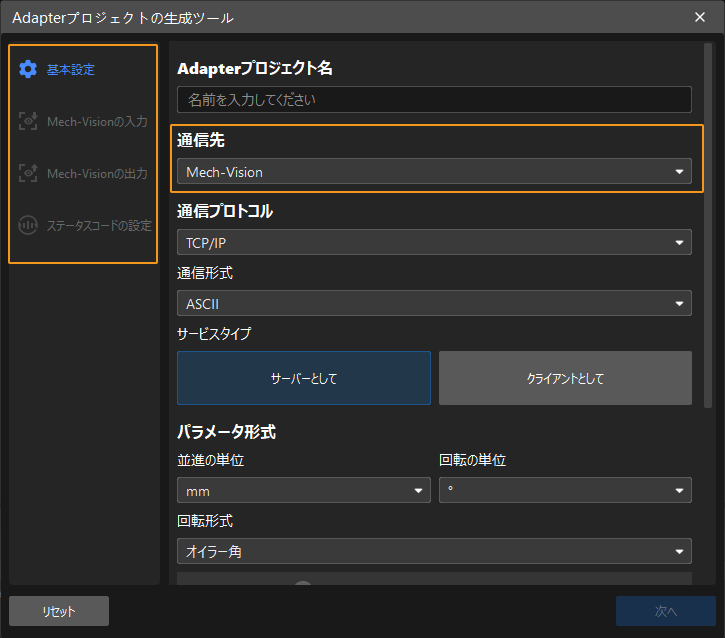Click the 基本設定 gear icon
Screen dimensions: 725x638
pos(28,69)
